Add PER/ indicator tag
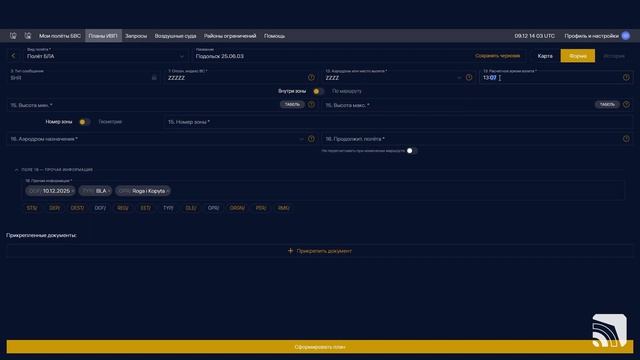640x360 pixels. pos(261,208)
